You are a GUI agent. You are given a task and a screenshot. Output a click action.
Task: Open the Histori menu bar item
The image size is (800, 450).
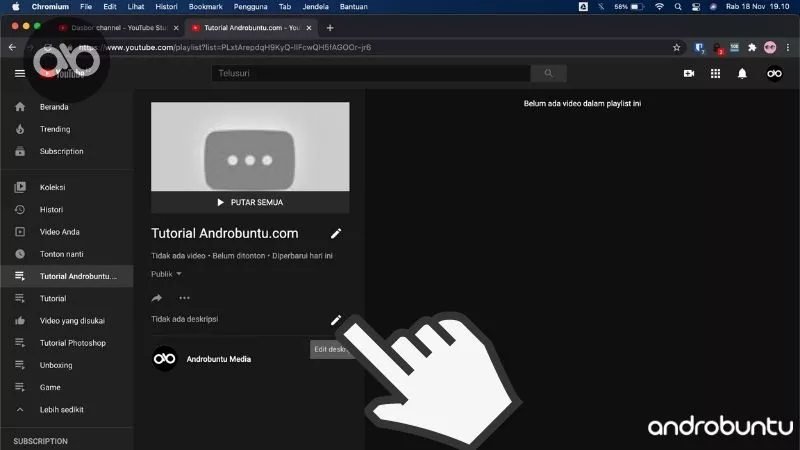[x=166, y=7]
